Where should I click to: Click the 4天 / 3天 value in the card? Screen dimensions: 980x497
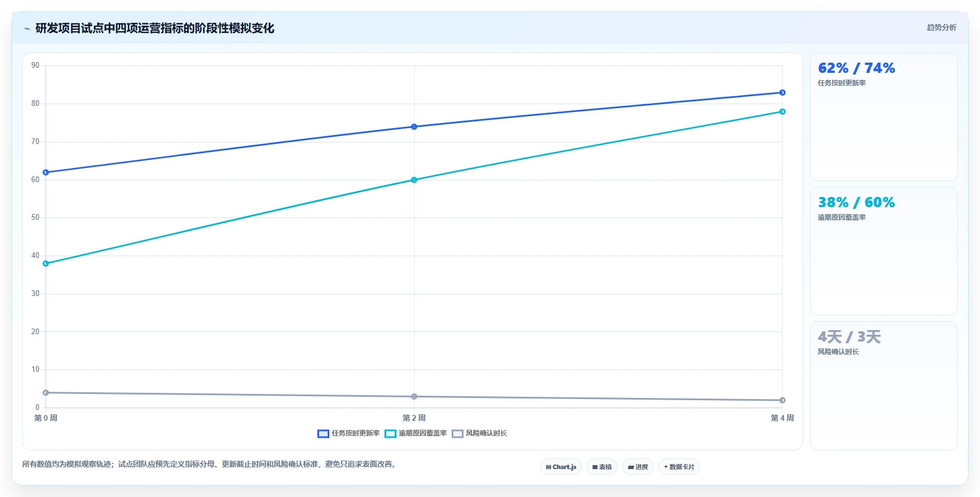(849, 337)
